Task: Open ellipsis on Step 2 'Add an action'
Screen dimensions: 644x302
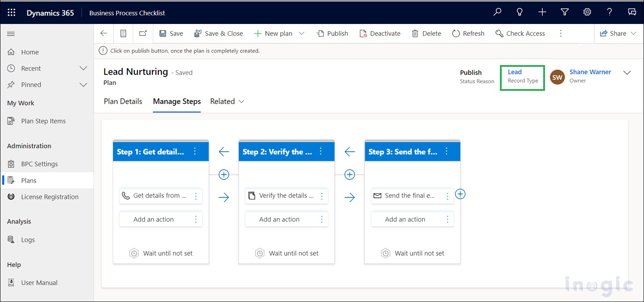Action: (x=322, y=219)
